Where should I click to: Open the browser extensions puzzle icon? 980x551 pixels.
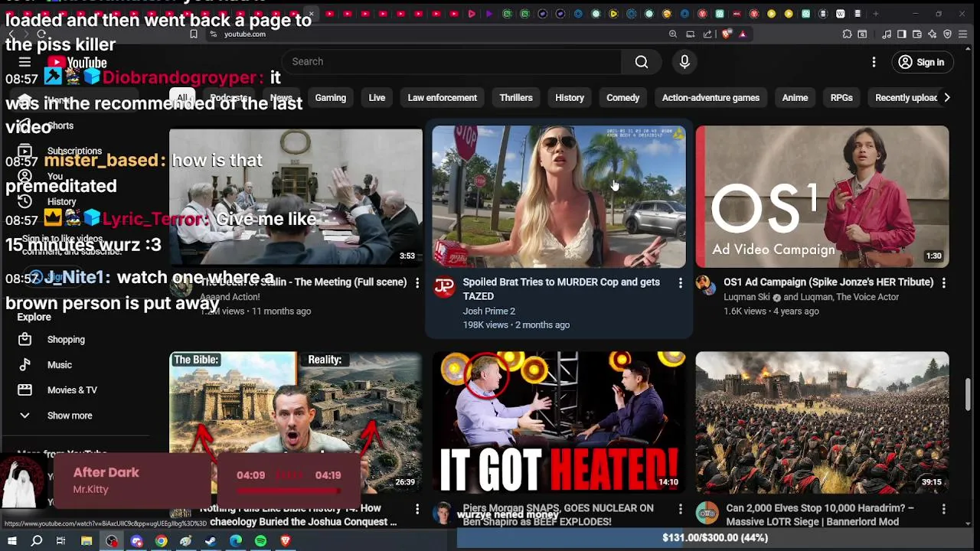coord(847,34)
